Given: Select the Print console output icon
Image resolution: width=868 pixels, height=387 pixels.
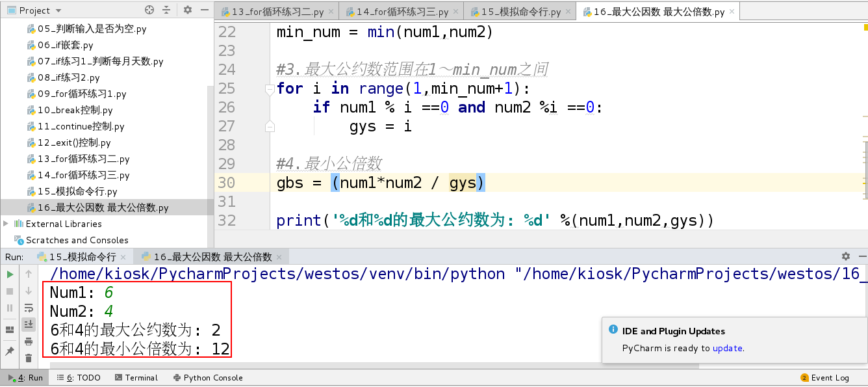Looking at the screenshot, I should point(28,341).
